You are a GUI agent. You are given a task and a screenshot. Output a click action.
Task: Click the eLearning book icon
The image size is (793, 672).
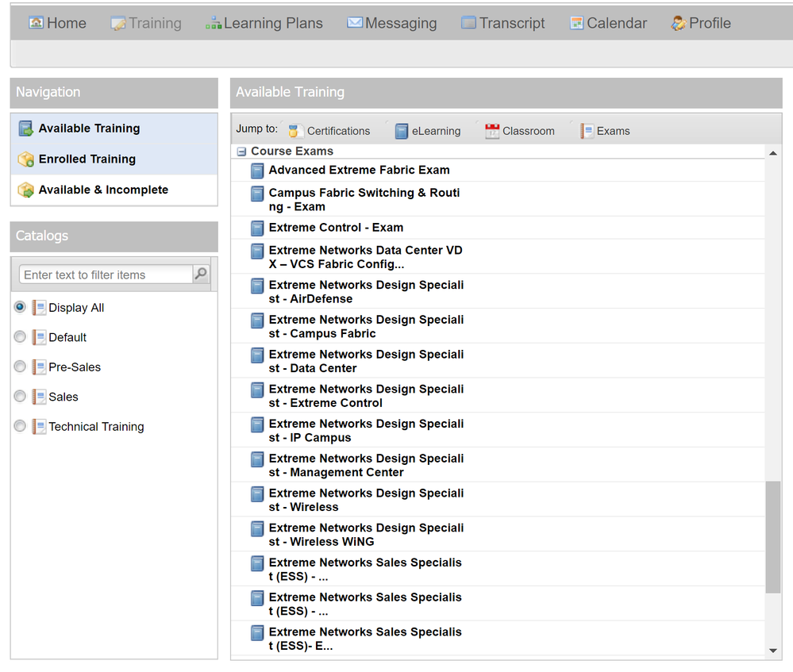pos(402,131)
